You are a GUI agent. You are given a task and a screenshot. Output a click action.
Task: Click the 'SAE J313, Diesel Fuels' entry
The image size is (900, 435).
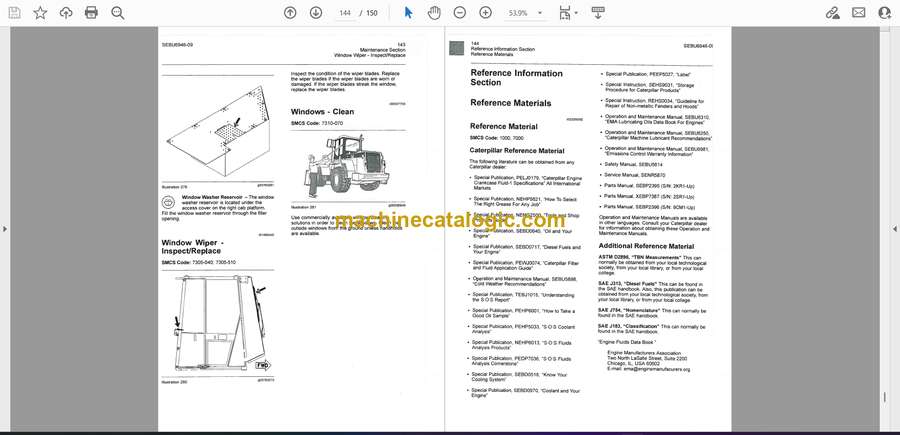point(653,292)
